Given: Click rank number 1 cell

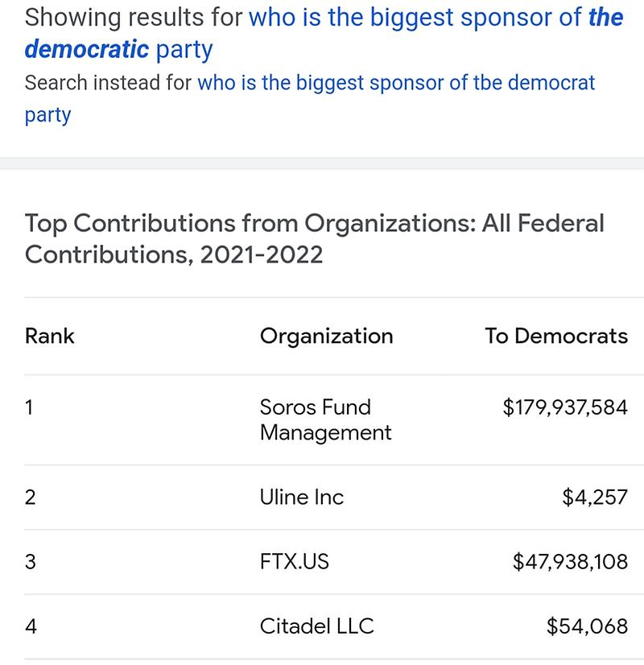Looking at the screenshot, I should point(29,407).
